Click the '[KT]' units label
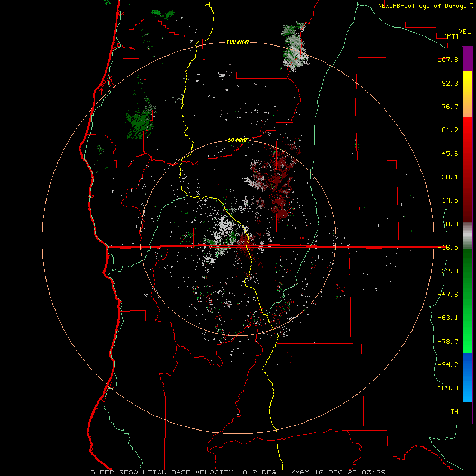476x476 pixels. (x=452, y=36)
